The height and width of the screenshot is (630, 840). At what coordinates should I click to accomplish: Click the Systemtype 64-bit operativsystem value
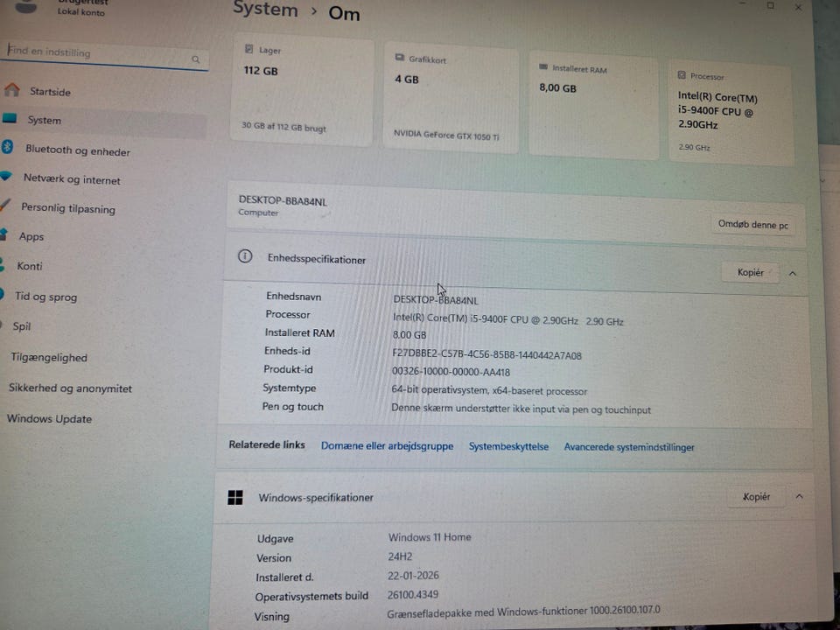489,390
